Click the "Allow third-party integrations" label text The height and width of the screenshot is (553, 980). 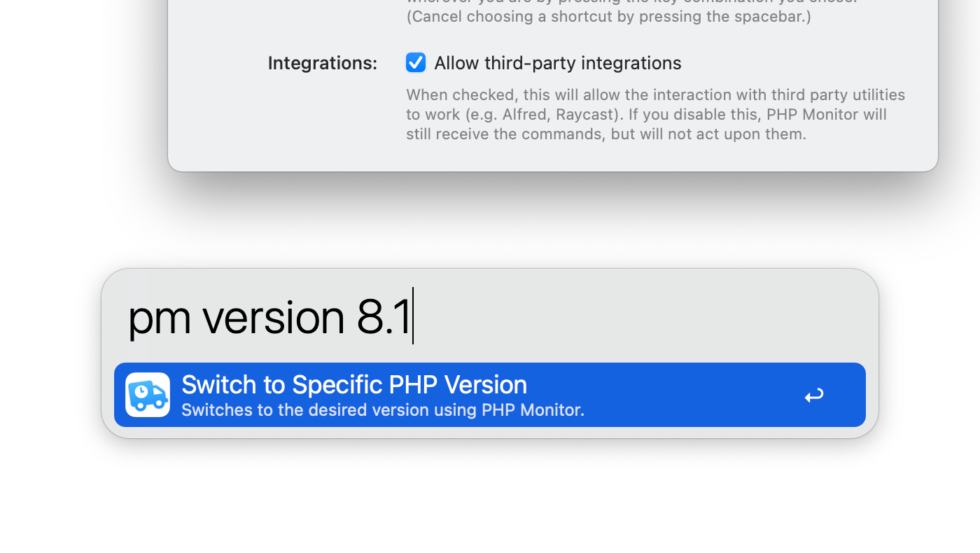click(558, 63)
